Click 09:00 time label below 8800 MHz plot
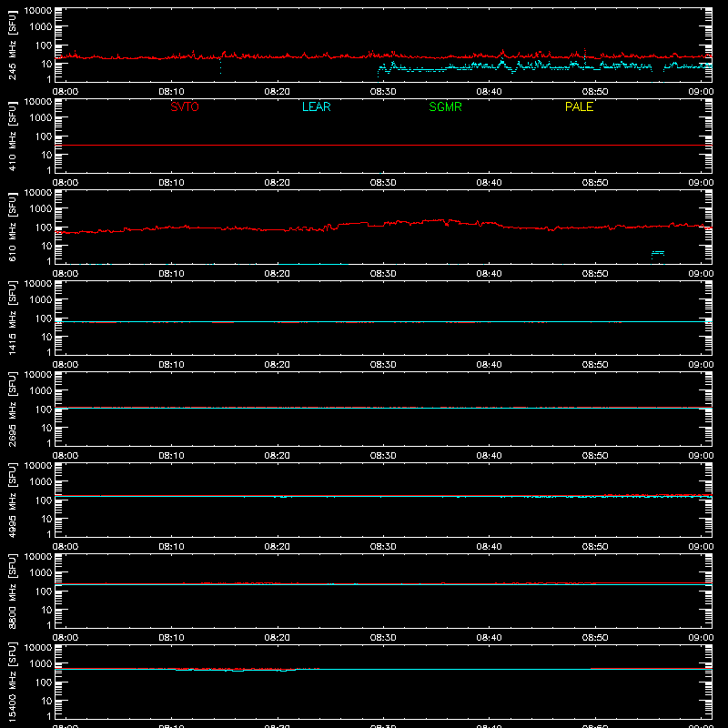The image size is (728, 728). (x=701, y=638)
